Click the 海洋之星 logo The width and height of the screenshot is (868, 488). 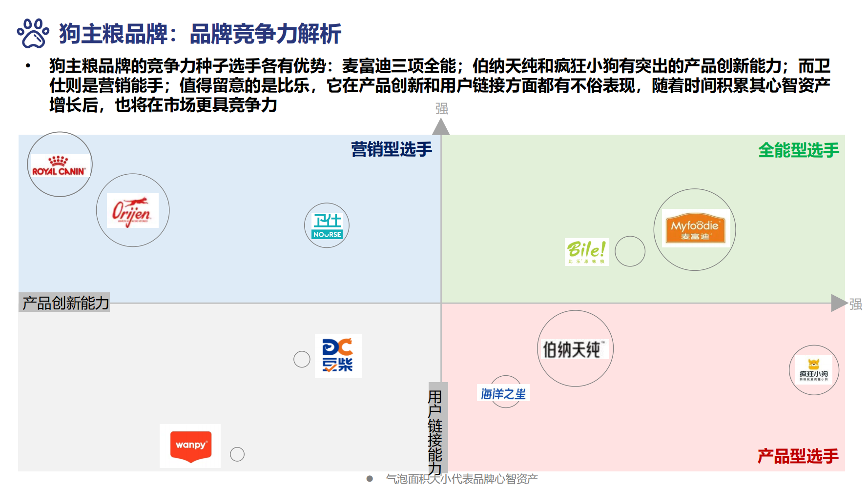[x=503, y=393]
